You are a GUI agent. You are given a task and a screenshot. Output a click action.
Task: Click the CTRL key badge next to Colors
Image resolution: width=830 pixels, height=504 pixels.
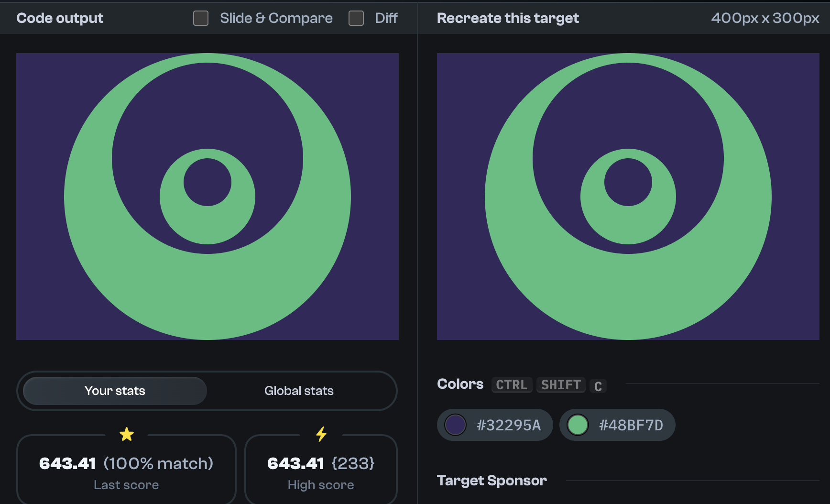coord(512,385)
